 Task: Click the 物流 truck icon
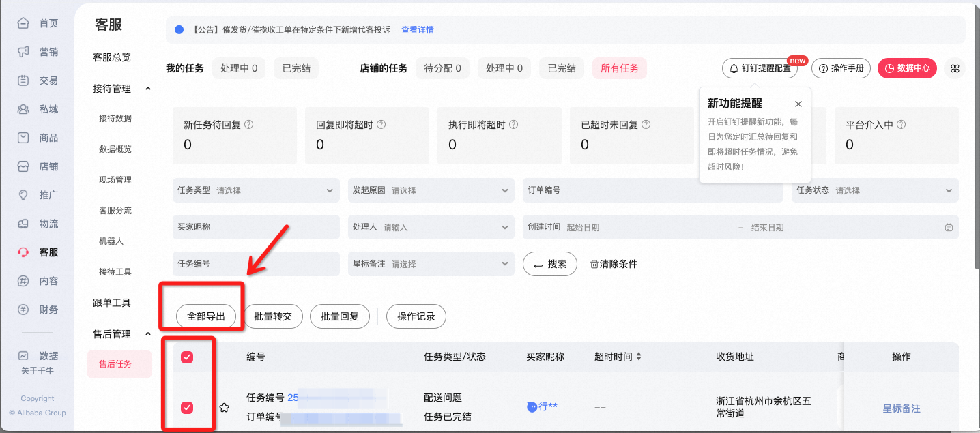pyautogui.click(x=23, y=224)
